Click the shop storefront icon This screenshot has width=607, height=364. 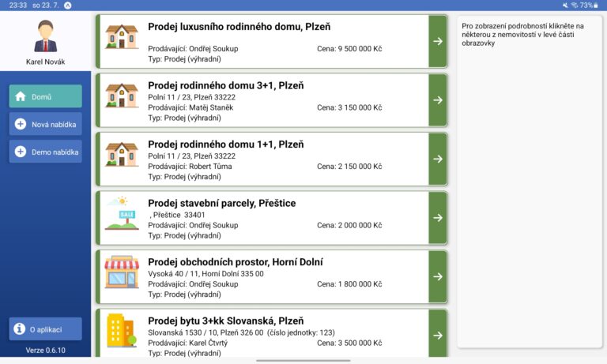click(122, 272)
